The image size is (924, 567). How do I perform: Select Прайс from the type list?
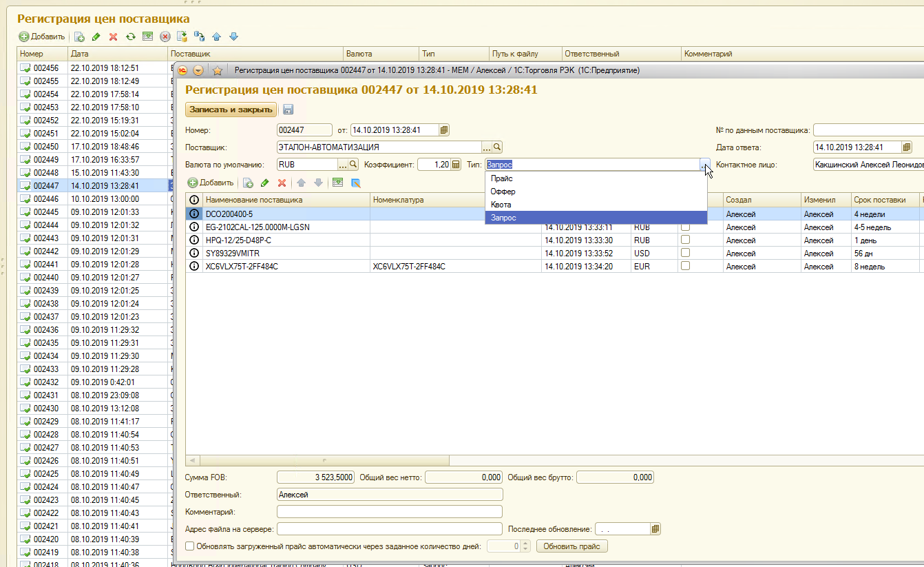coord(501,178)
